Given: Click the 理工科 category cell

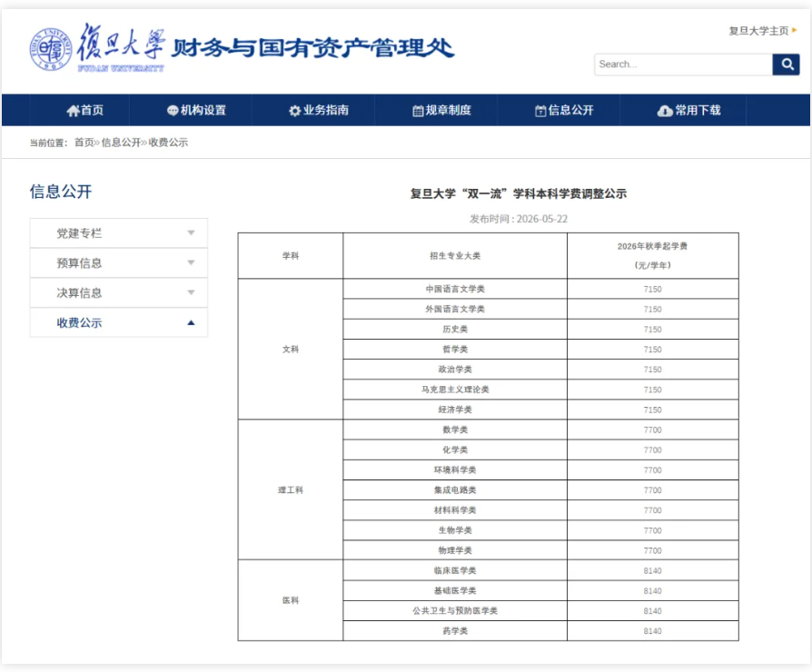Looking at the screenshot, I should point(291,489).
